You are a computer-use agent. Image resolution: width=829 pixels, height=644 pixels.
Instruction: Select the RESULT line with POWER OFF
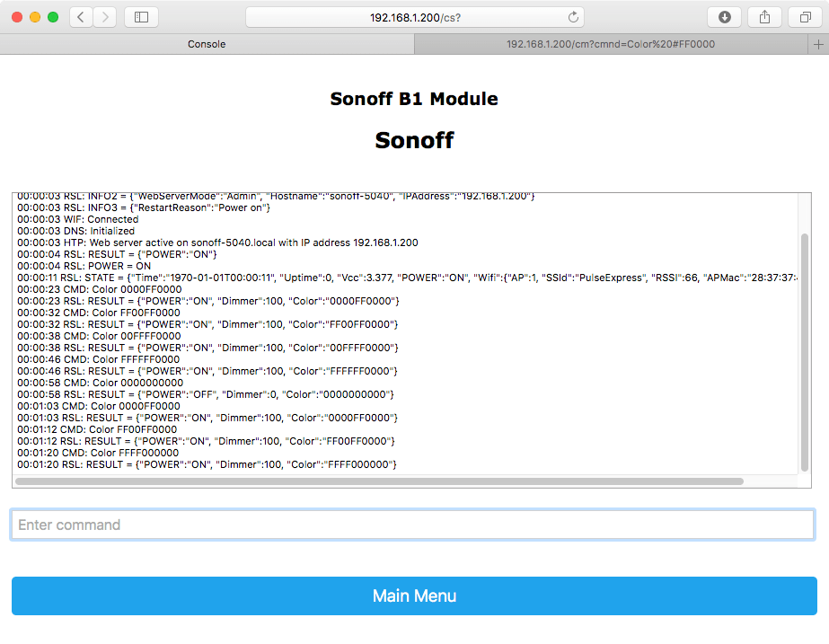tap(206, 394)
